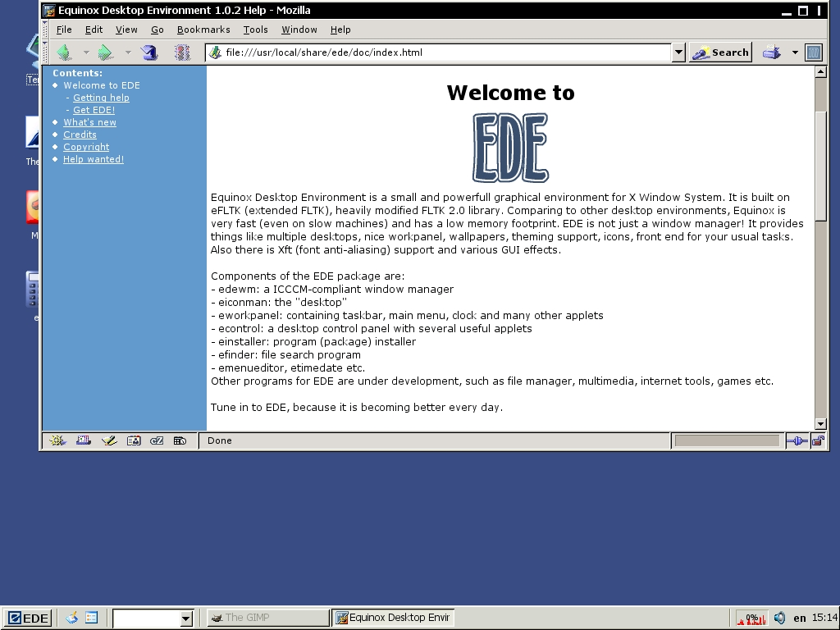This screenshot has width=840, height=630.
Task: Click the menu bar grippy handle
Action: pos(46,30)
